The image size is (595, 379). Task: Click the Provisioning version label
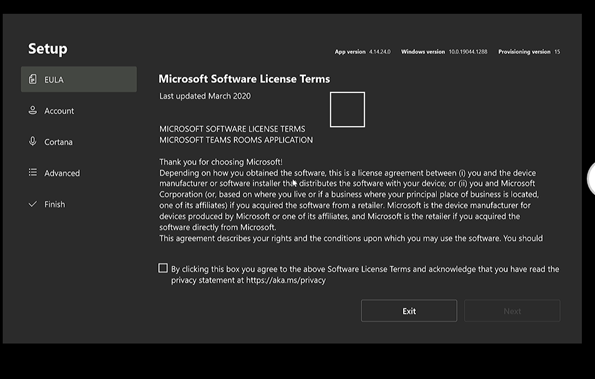pos(524,52)
